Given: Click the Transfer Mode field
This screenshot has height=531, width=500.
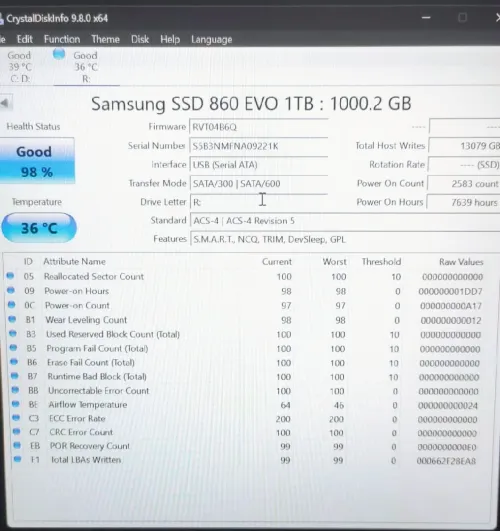Looking at the screenshot, I should (258, 184).
